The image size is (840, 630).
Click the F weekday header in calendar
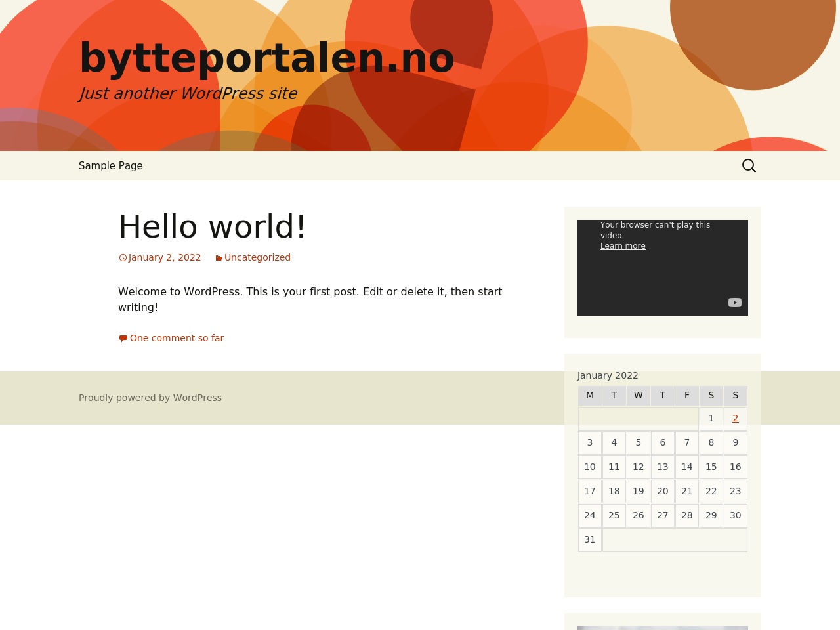687,395
